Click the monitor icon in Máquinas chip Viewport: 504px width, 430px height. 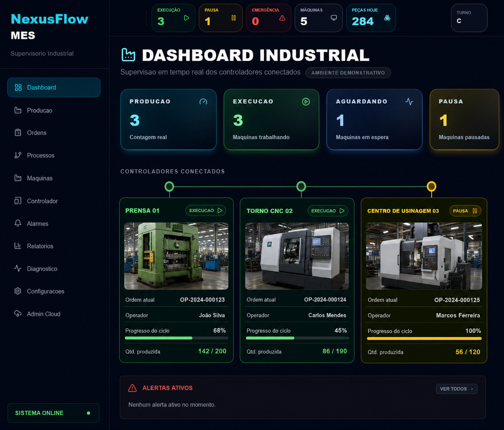[x=334, y=18]
